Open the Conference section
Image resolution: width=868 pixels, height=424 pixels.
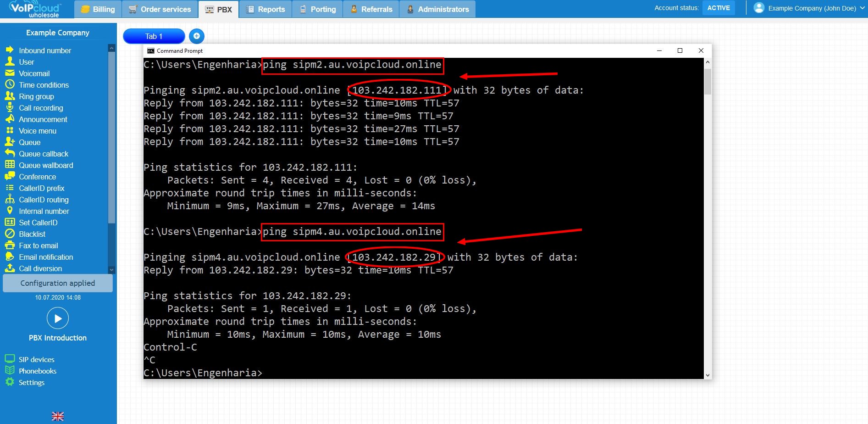point(38,176)
